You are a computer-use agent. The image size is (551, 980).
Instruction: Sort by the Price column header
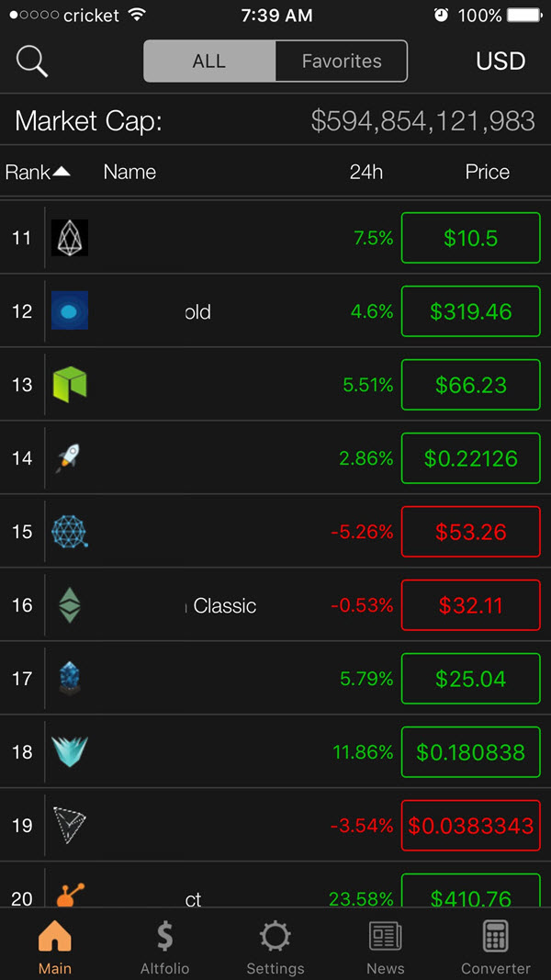[x=488, y=172]
